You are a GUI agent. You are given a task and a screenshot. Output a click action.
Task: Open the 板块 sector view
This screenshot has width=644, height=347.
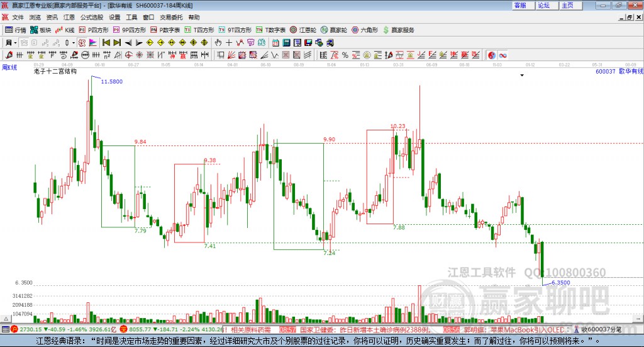[40, 30]
